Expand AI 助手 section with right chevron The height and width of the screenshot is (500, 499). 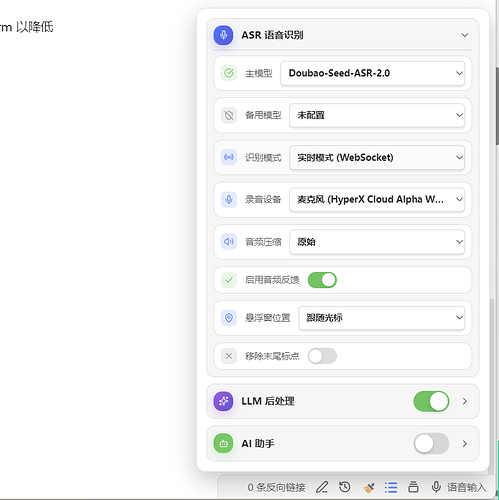[465, 443]
